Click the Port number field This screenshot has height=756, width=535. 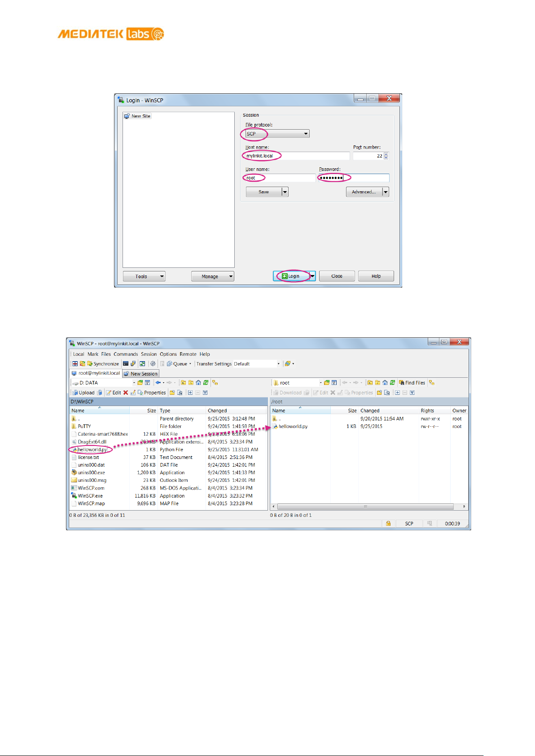371,156
